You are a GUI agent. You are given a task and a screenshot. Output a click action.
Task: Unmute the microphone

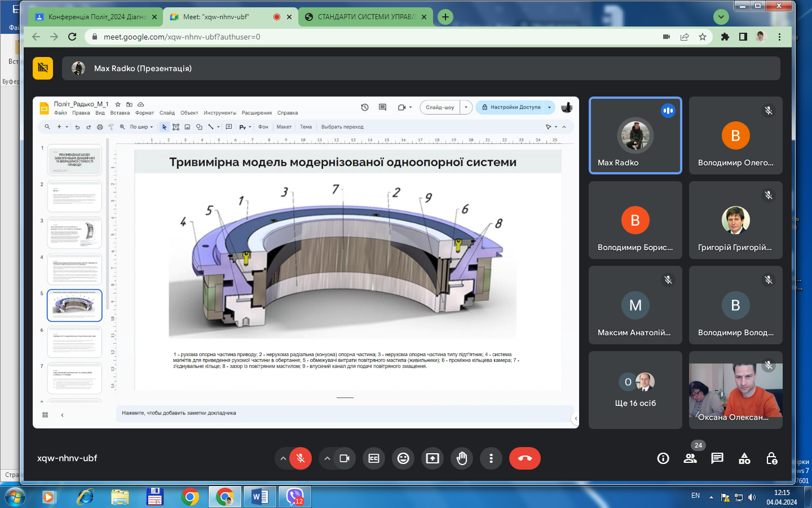[x=301, y=458]
